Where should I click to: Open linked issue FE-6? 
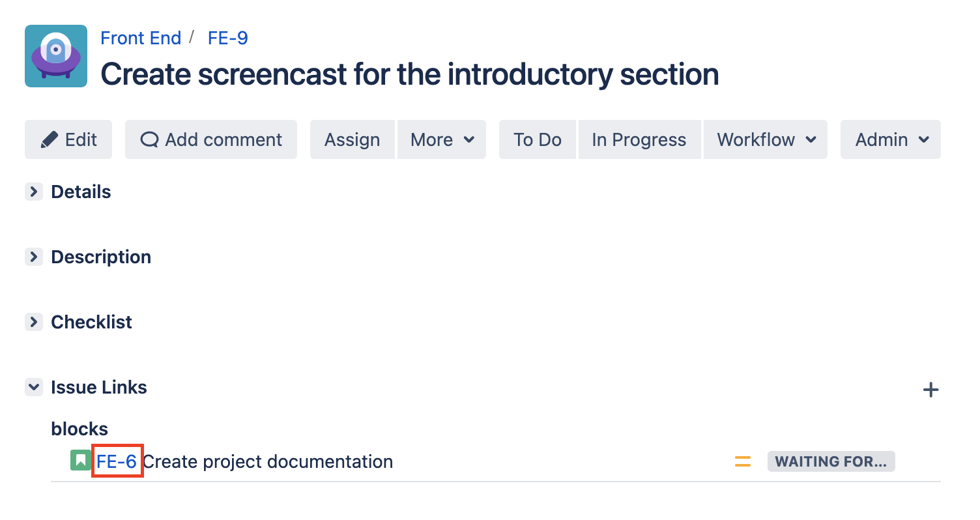point(117,462)
